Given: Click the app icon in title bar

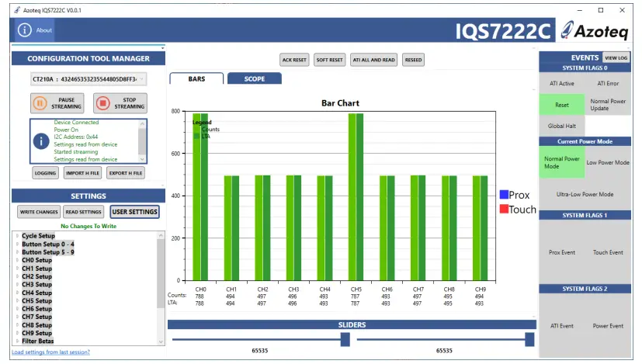Looking at the screenshot, I should [17, 10].
